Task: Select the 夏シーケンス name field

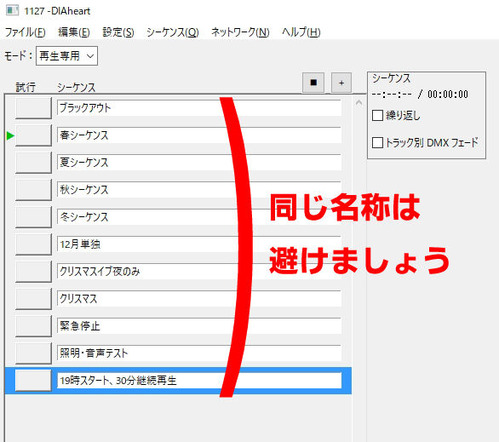Action: tap(199, 163)
